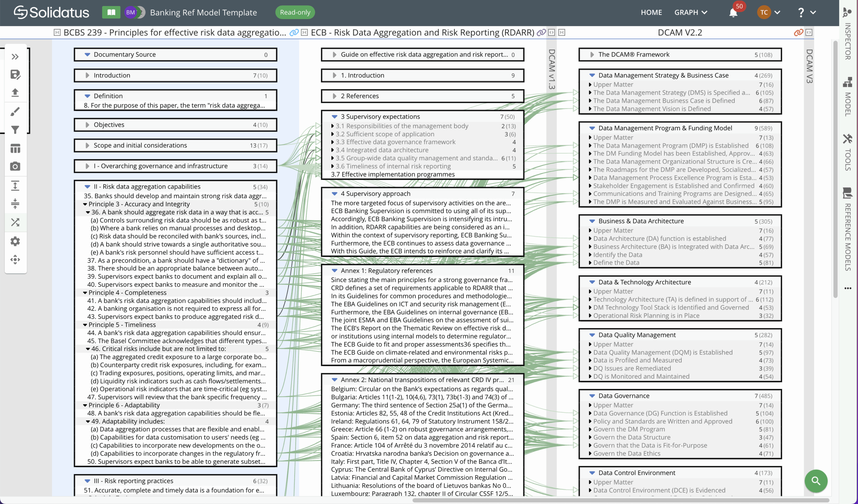Collapse II - Risk data aggregation capabilities
Viewport: 858px width, 504px height.
[87, 187]
